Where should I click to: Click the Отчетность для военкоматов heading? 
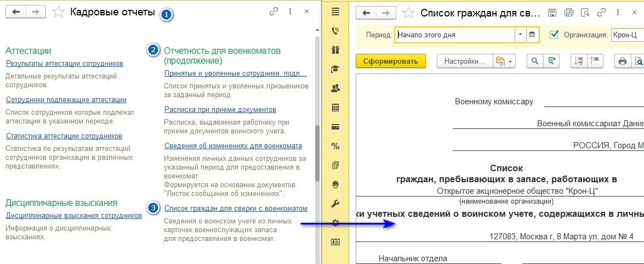click(x=222, y=55)
